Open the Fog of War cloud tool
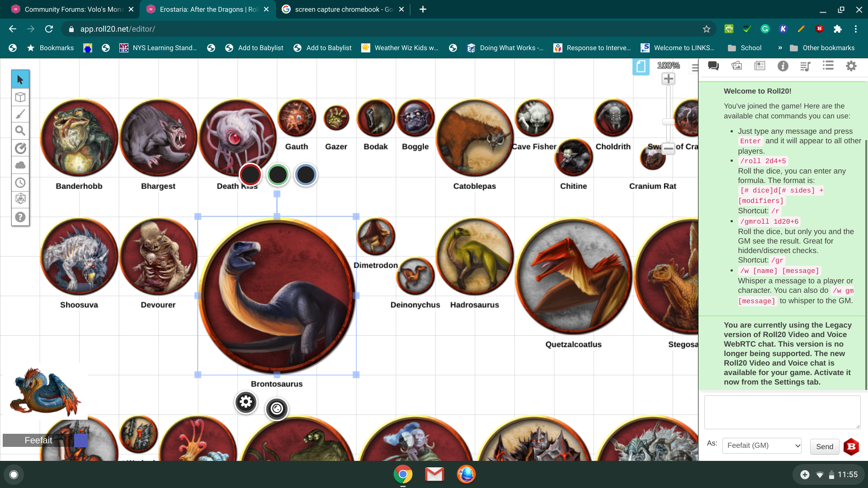Screen dimensions: 868x488 (x=20, y=165)
